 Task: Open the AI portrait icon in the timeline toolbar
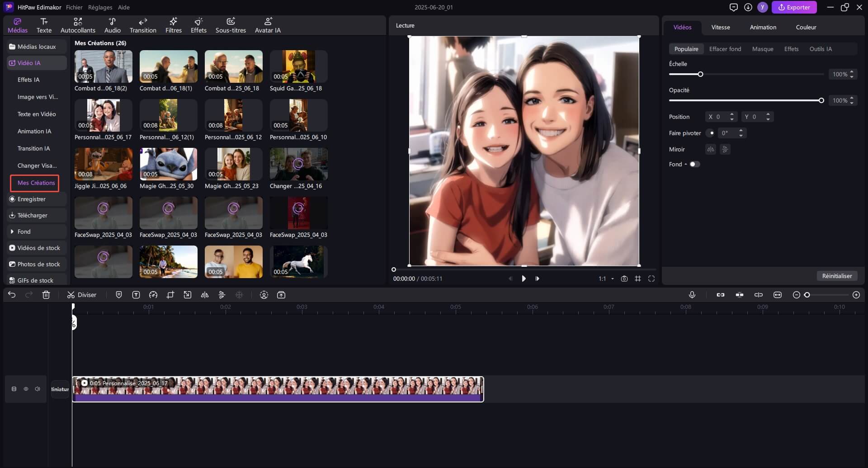(264, 295)
